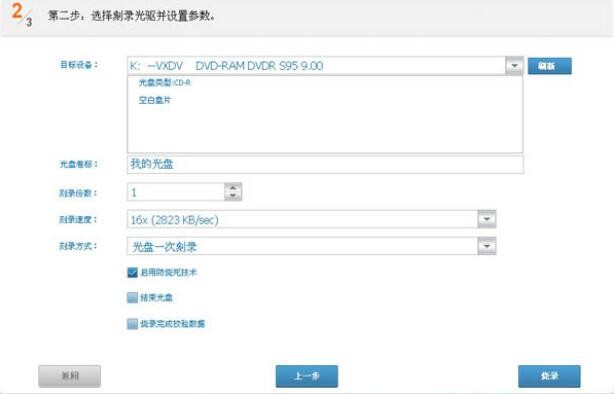Click the gray button at bottom left
This screenshot has width=614, height=394.
(x=69, y=376)
